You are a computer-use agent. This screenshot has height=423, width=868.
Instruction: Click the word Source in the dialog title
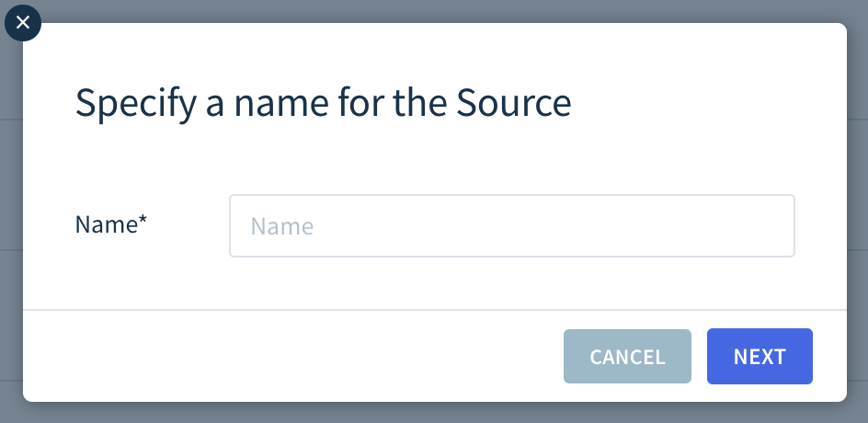(x=514, y=102)
